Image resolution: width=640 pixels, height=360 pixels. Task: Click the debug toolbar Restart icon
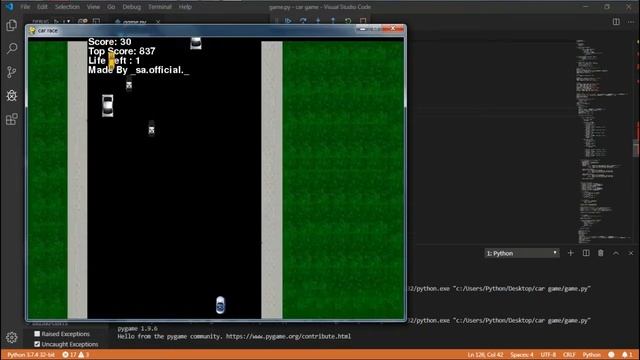[x=348, y=20]
